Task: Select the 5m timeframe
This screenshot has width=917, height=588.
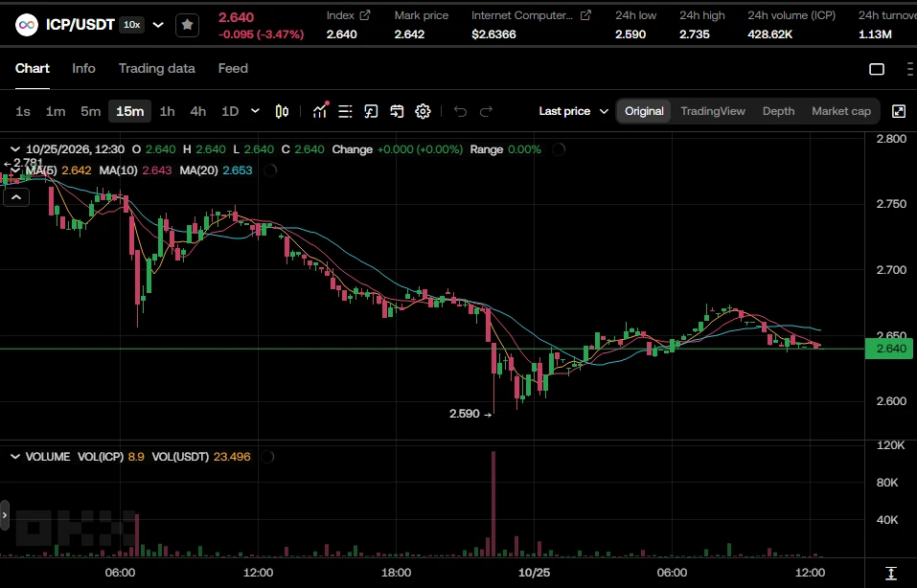Action: (91, 111)
